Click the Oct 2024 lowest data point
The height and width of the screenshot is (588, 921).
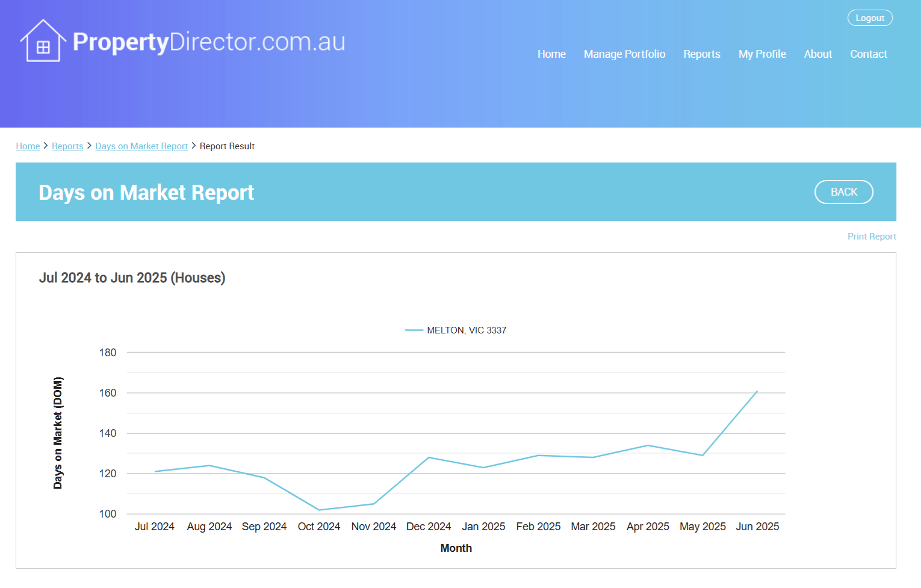[319, 510]
